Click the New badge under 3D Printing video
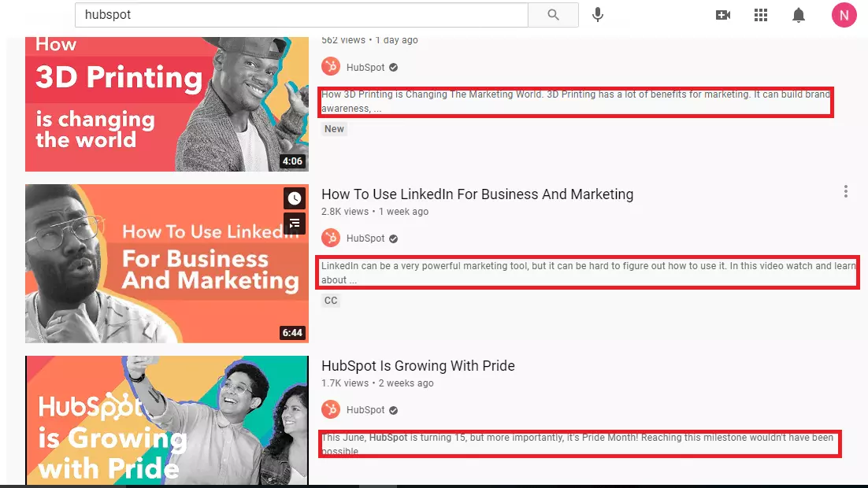 point(334,129)
